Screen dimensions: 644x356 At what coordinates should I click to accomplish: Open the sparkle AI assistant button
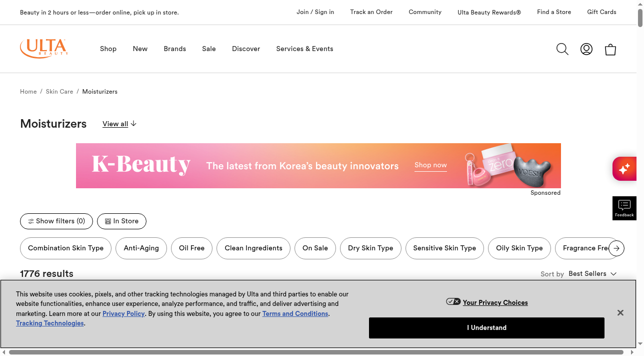point(624,169)
